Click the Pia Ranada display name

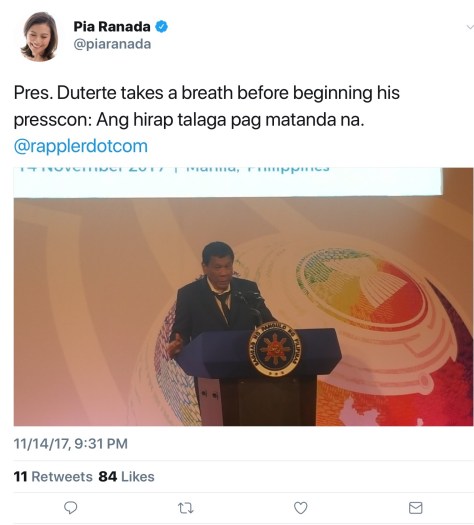[112, 26]
